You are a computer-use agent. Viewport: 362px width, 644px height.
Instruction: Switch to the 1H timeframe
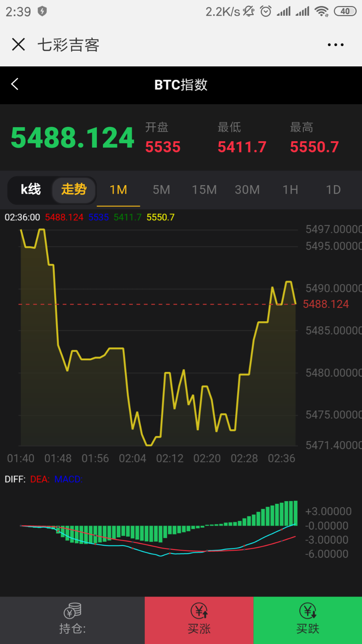290,190
